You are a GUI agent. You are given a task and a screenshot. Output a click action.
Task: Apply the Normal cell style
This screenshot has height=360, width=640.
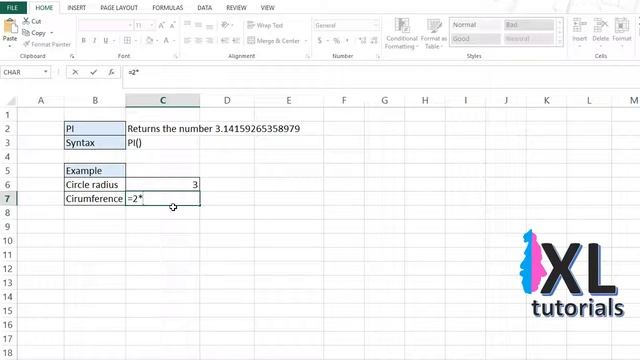476,25
